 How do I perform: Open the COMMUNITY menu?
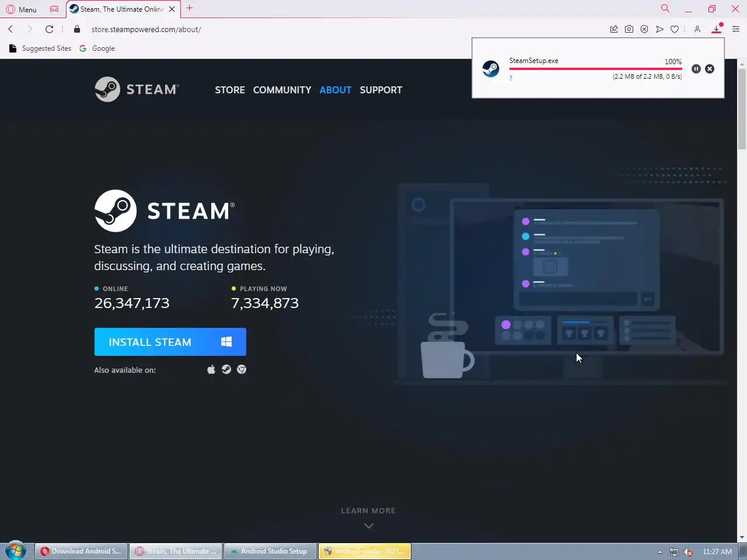282,90
